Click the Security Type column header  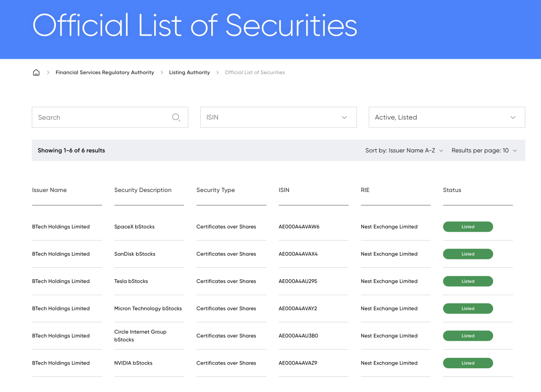click(215, 190)
